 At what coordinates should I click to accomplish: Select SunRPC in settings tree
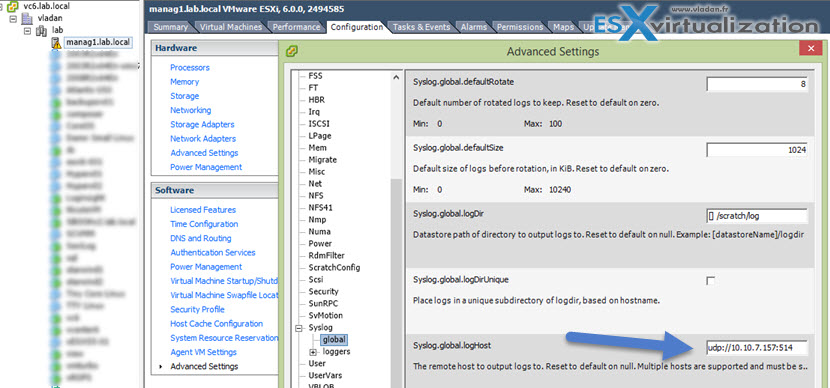click(322, 304)
